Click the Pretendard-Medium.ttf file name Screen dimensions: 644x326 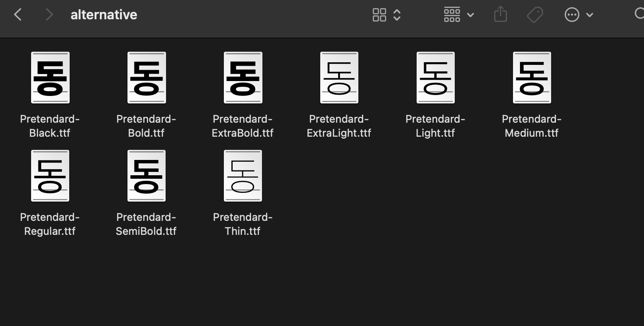[x=532, y=126]
